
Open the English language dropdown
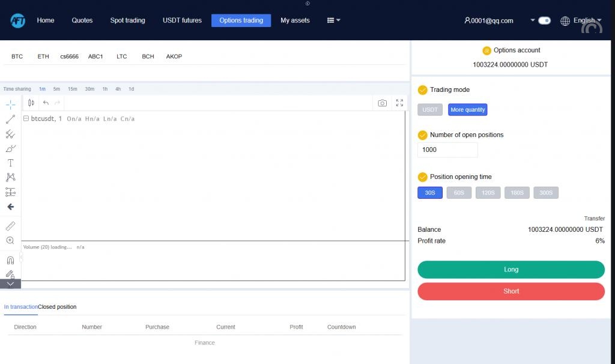581,20
